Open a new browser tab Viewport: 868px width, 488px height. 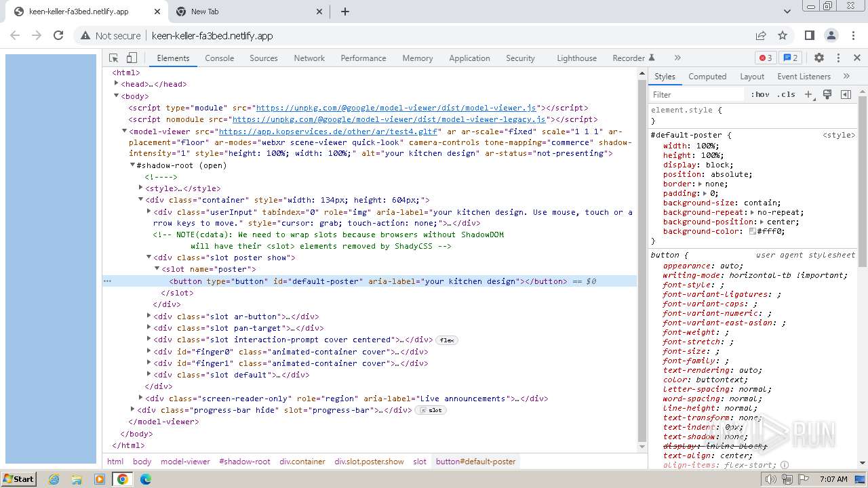(x=344, y=12)
